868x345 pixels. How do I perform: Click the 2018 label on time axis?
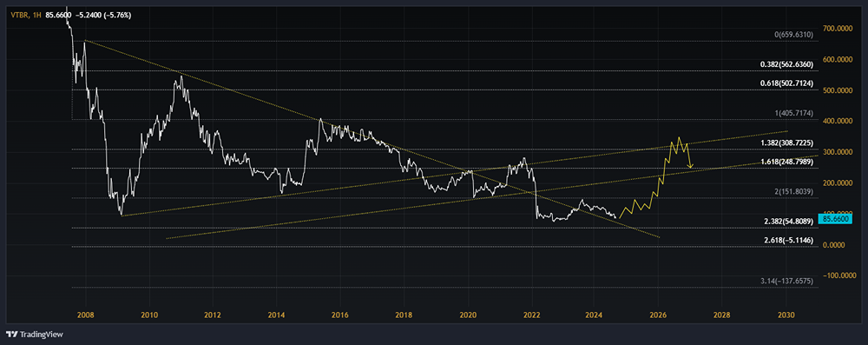[404, 315]
